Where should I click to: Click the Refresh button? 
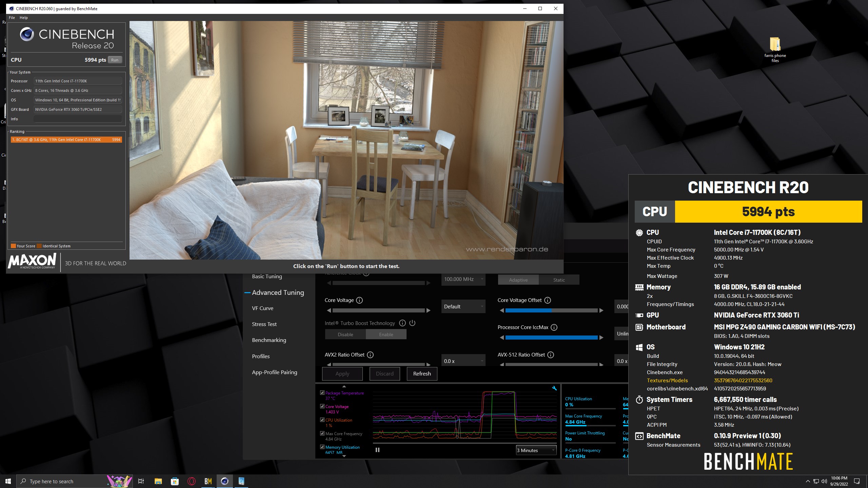tap(422, 374)
